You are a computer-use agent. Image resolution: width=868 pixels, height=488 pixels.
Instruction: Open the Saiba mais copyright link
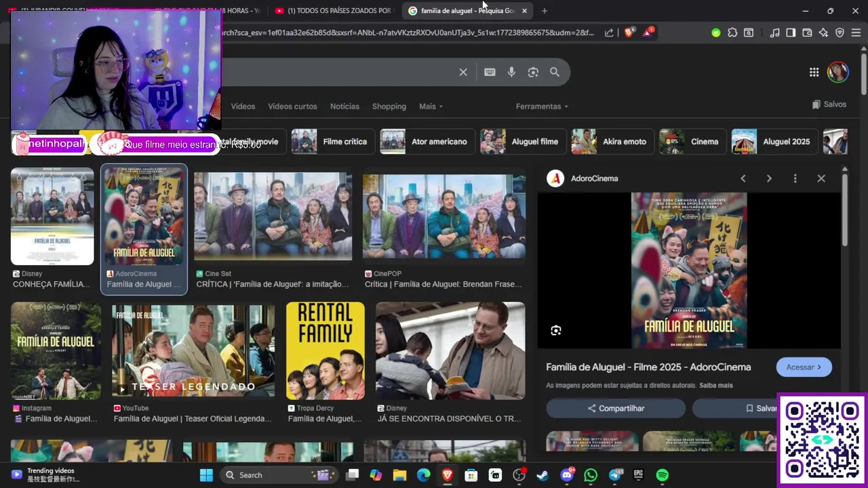point(716,386)
